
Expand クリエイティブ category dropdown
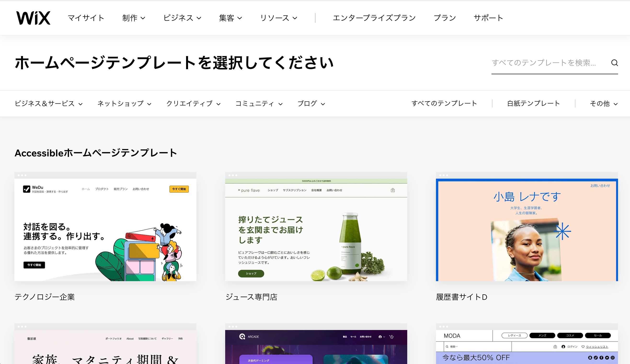193,103
